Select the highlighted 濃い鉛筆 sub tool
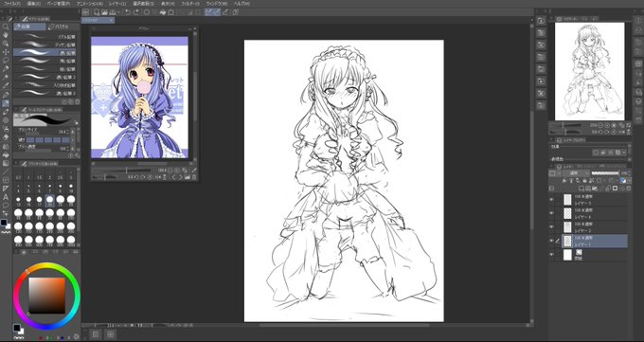Viewport: 644px width, 342px height. [45, 52]
